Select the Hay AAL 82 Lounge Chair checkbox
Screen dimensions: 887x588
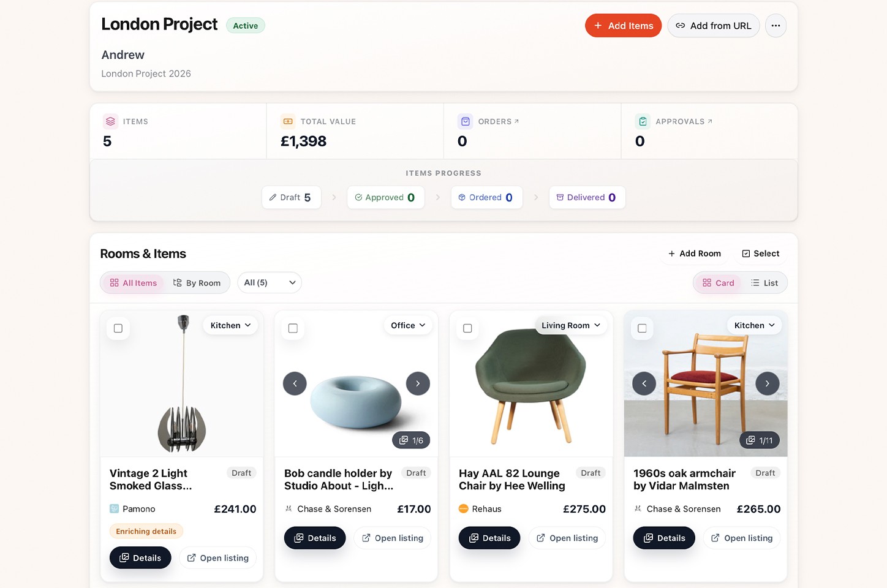tap(467, 328)
